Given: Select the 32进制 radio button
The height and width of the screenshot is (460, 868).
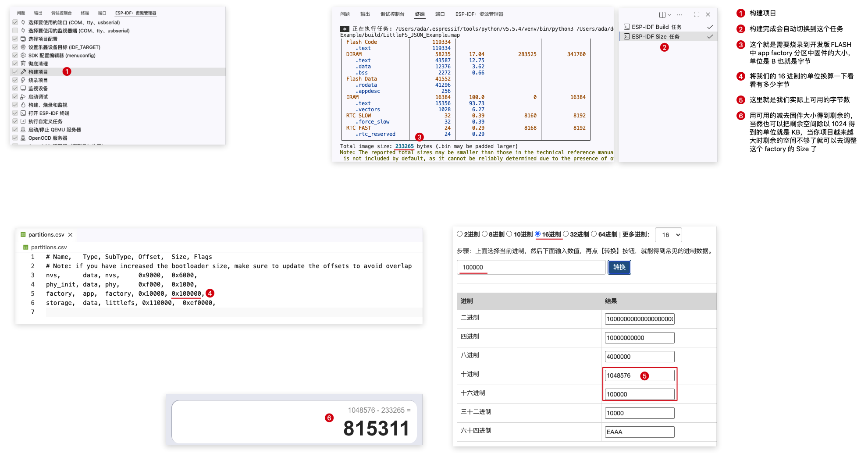Looking at the screenshot, I should (x=566, y=234).
